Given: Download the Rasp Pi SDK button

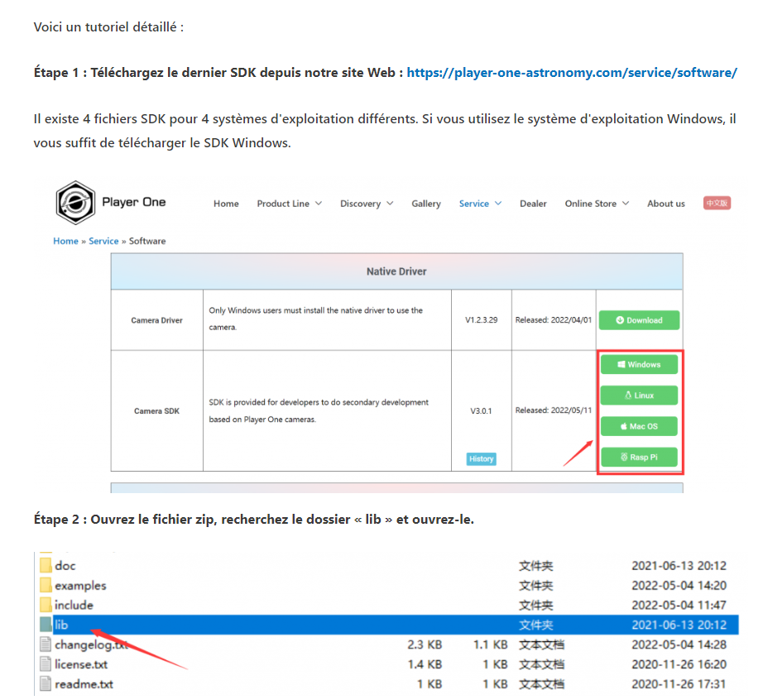Looking at the screenshot, I should tap(639, 458).
